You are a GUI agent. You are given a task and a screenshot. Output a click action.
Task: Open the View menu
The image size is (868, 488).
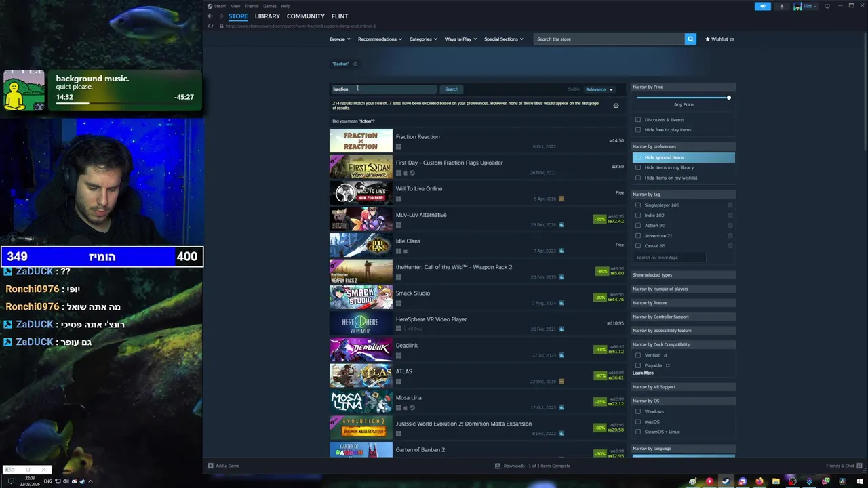point(235,6)
